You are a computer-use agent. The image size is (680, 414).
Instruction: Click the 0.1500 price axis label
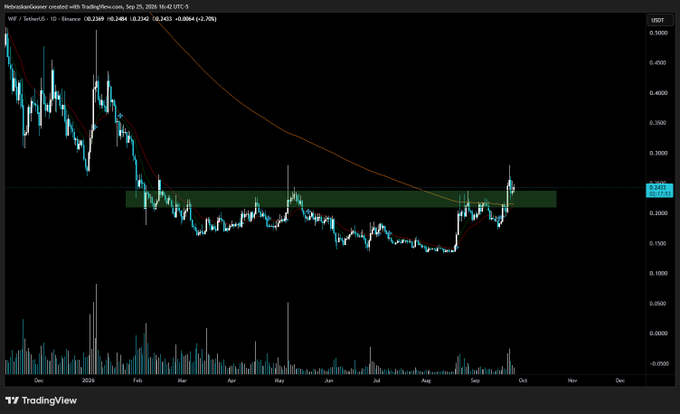click(658, 244)
